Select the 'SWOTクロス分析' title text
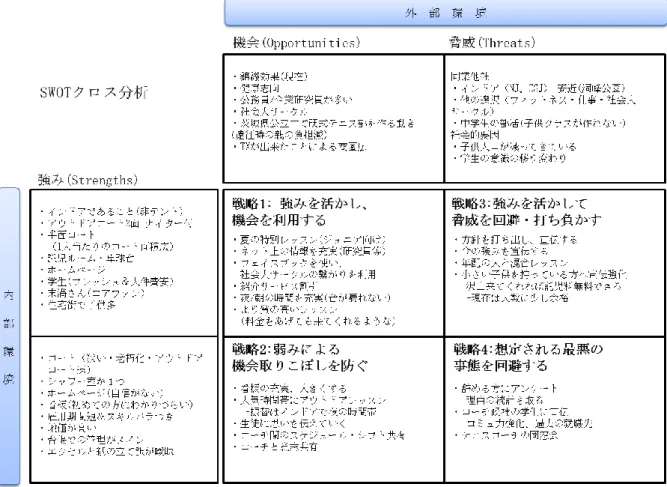Image resolution: width=667 pixels, height=487 pixels. 94,92
